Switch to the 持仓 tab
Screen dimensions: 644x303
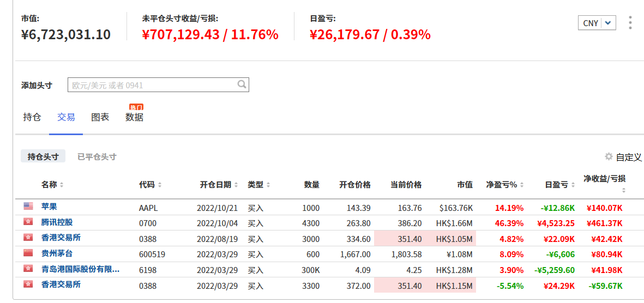33,117
